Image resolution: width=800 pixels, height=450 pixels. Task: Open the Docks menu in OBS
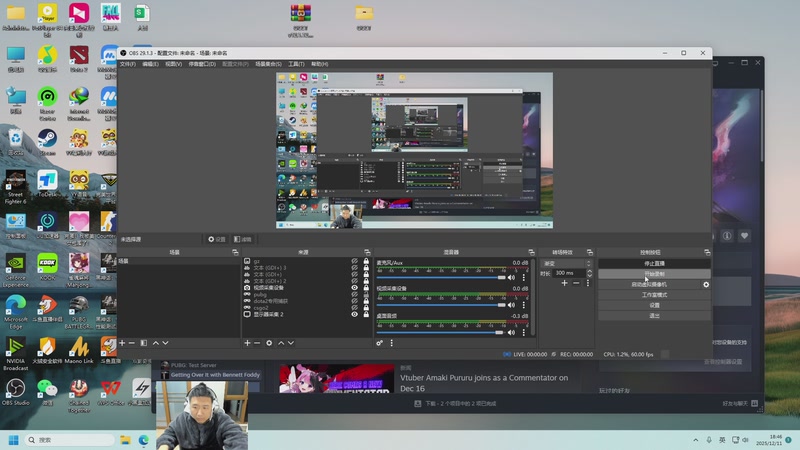[202, 64]
